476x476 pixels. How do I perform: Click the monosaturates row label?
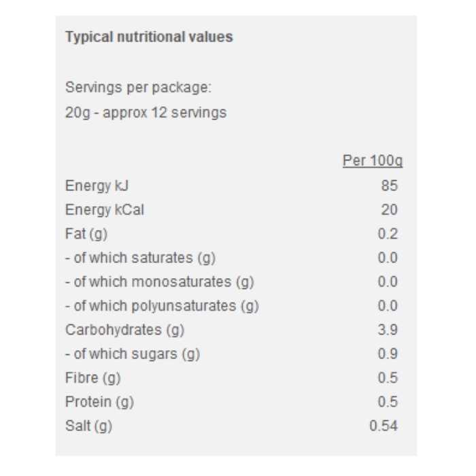click(159, 282)
